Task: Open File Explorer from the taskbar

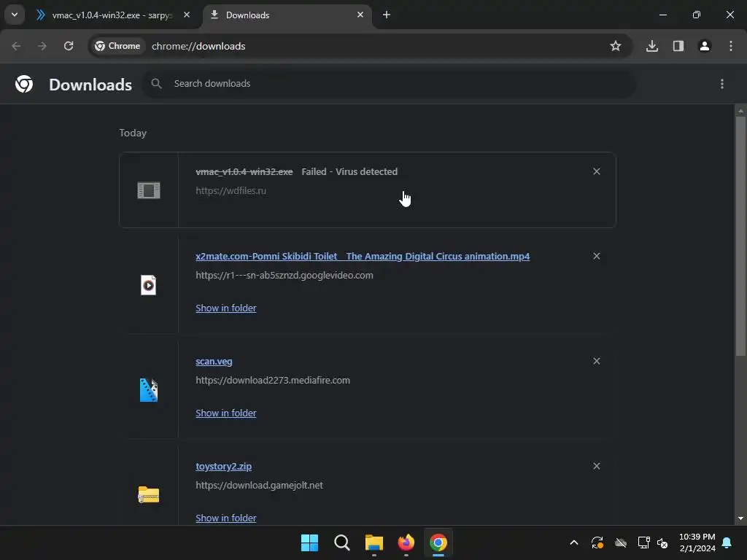Action: click(x=374, y=542)
